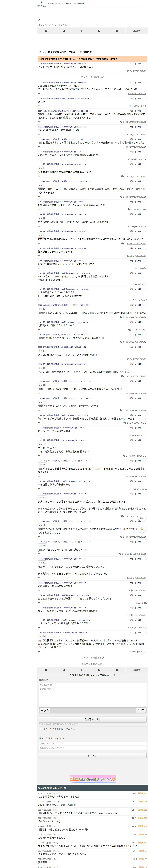Tap the floating list menu button
Viewport: 148px width, 868px height.
142,517
